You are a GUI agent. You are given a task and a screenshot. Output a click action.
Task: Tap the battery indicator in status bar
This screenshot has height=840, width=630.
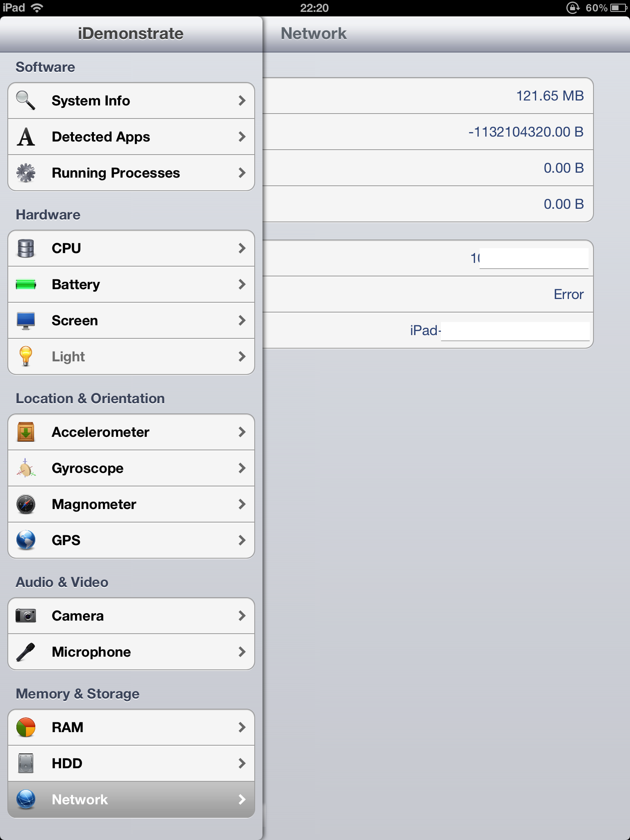619,8
